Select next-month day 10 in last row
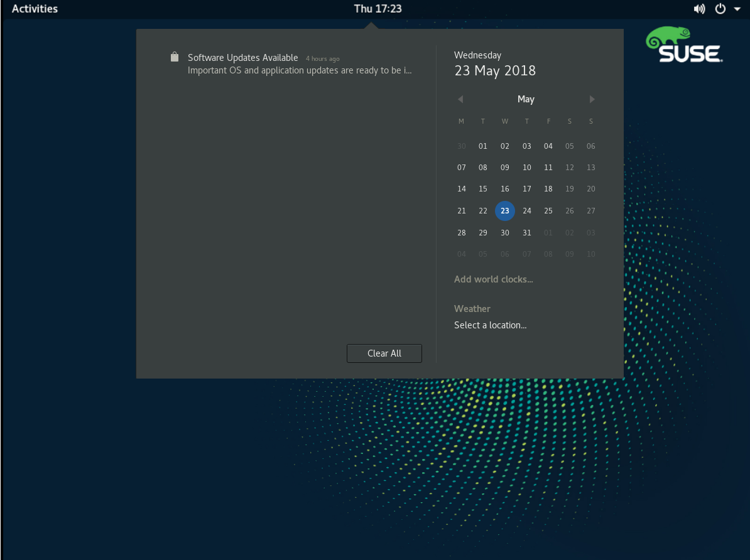Image resolution: width=750 pixels, height=560 pixels. 590,254
